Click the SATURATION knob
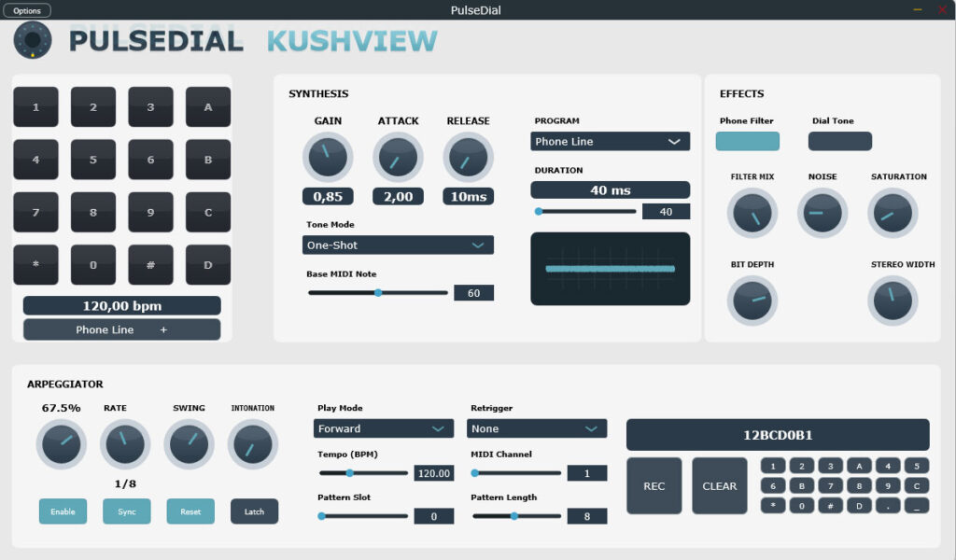956x560 pixels. (893, 213)
